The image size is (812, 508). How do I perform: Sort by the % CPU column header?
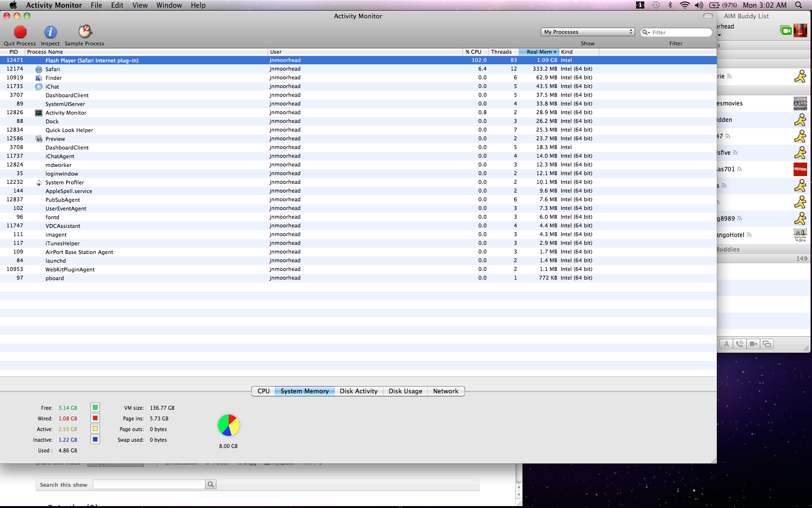click(x=475, y=52)
